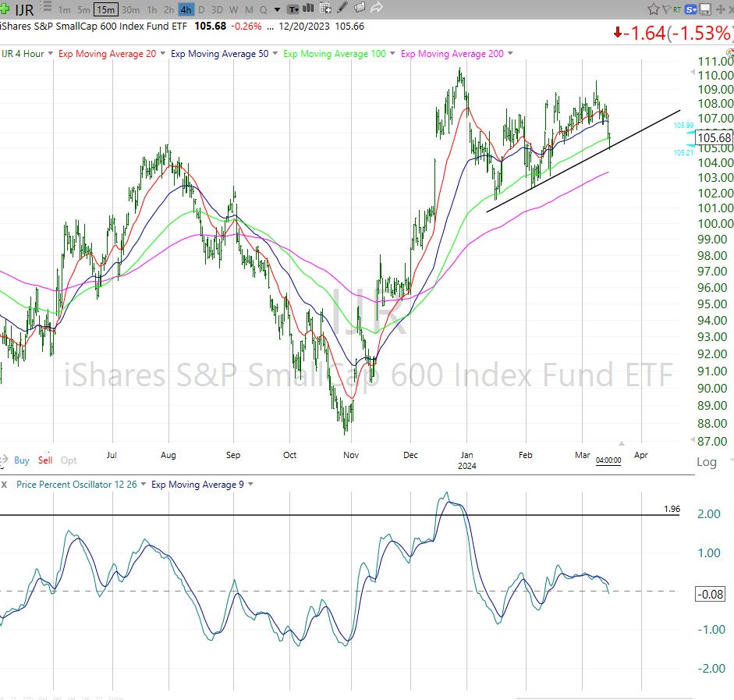This screenshot has width=734, height=700.
Task: Select the 1m timeframe
Action: click(64, 10)
